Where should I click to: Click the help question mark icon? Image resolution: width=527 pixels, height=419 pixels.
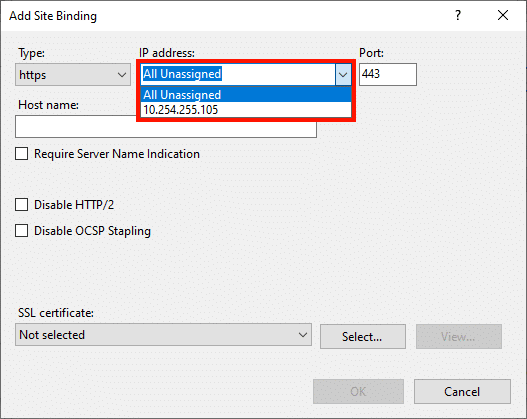point(458,15)
